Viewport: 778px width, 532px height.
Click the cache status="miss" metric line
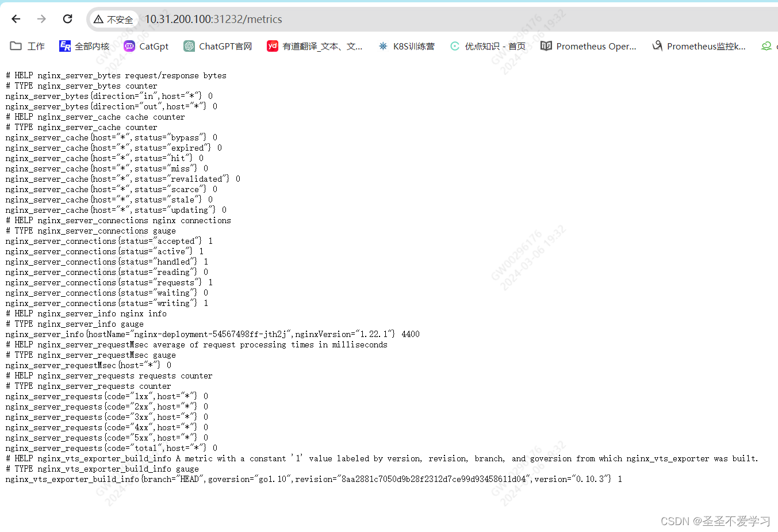pos(107,169)
